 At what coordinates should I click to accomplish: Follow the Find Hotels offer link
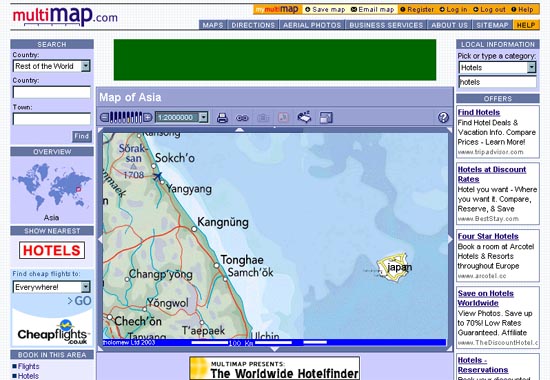[x=479, y=112]
